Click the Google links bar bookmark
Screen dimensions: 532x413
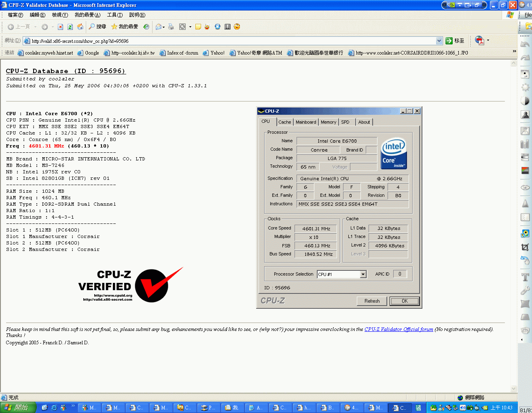88,53
